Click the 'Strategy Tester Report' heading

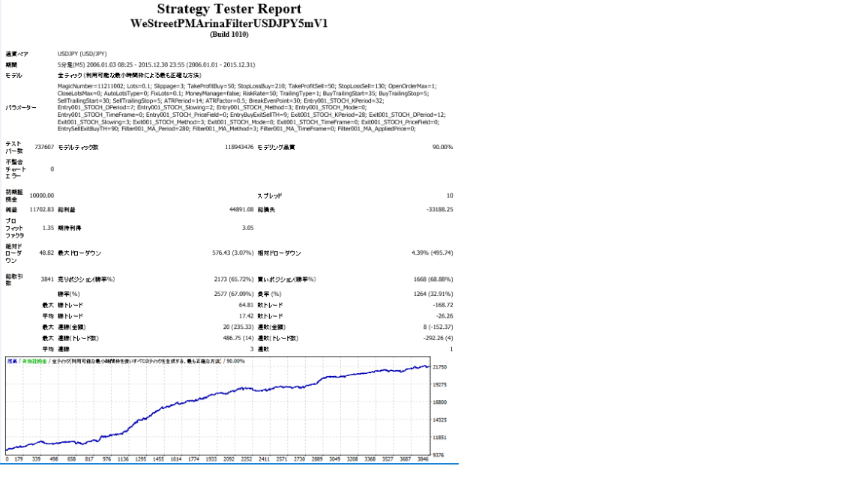(229, 9)
